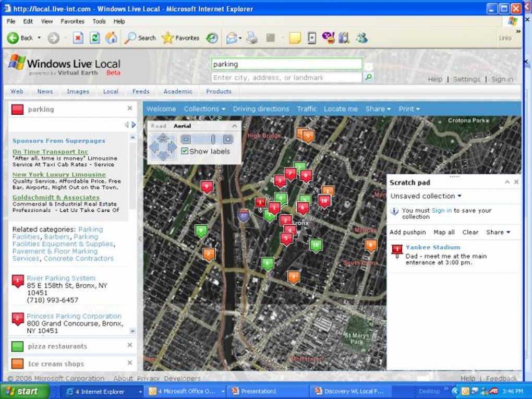Viewport: 532px width, 399px height.
Task: Open Discovery WL Local taskbar item
Action: click(x=351, y=392)
